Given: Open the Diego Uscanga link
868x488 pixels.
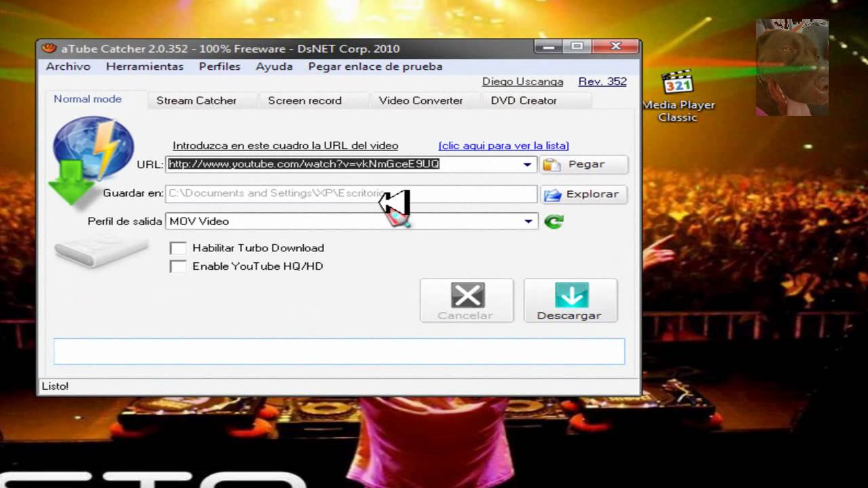Looking at the screenshot, I should 523,81.
